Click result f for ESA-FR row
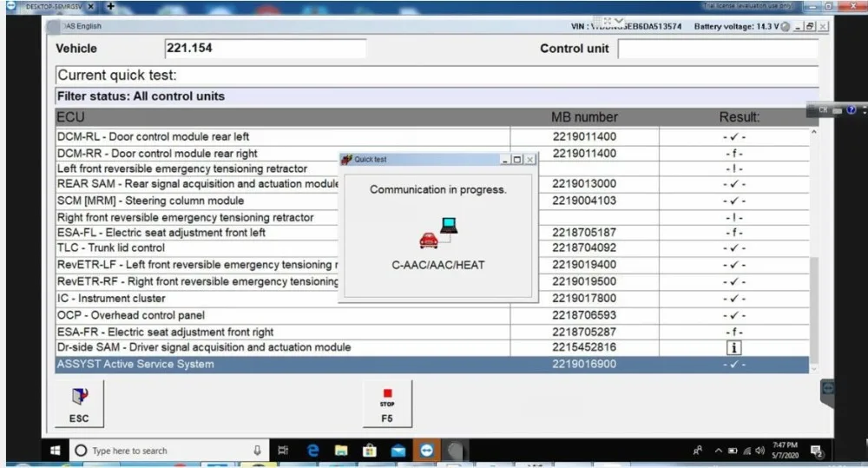This screenshot has height=468, width=868. pyautogui.click(x=734, y=333)
